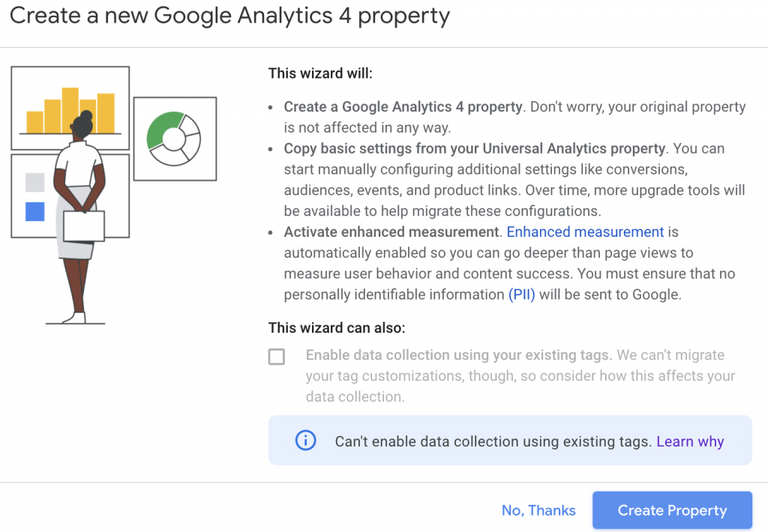The height and width of the screenshot is (532, 768).
Task: Dismiss the wizard with No, Thanks
Action: (x=538, y=510)
